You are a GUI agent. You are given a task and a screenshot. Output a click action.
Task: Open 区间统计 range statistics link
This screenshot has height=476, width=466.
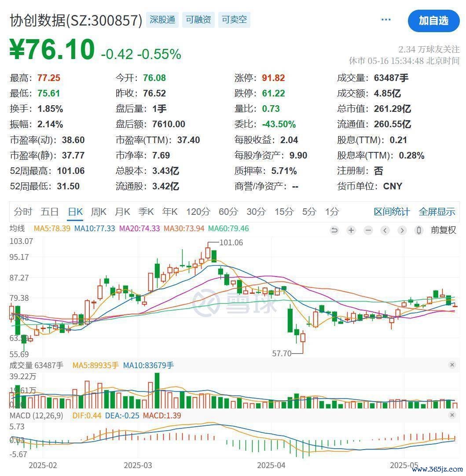click(392, 212)
